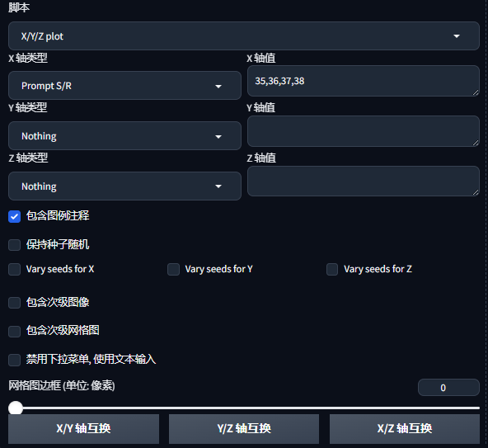Expand the X axis type Prompt S/R dropdown

[x=124, y=85]
